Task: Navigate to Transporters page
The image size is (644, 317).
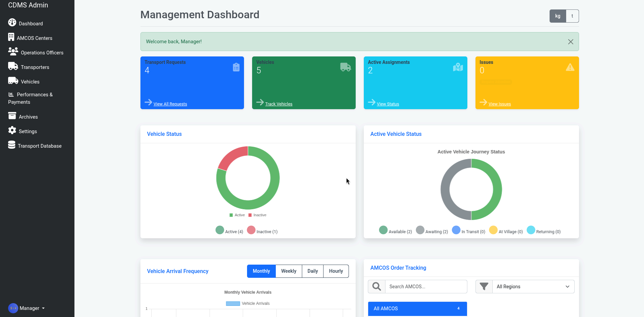Action: click(28, 67)
